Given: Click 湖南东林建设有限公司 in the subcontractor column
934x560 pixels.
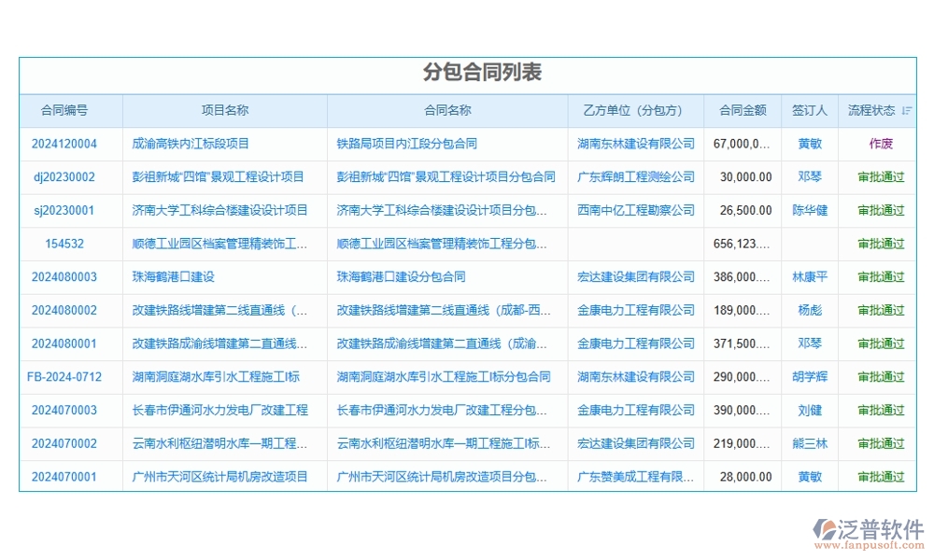Looking at the screenshot, I should [x=635, y=144].
